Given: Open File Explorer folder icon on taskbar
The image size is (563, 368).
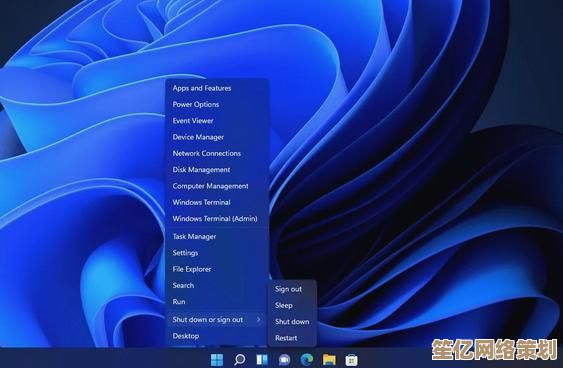Looking at the screenshot, I should pos(329,359).
